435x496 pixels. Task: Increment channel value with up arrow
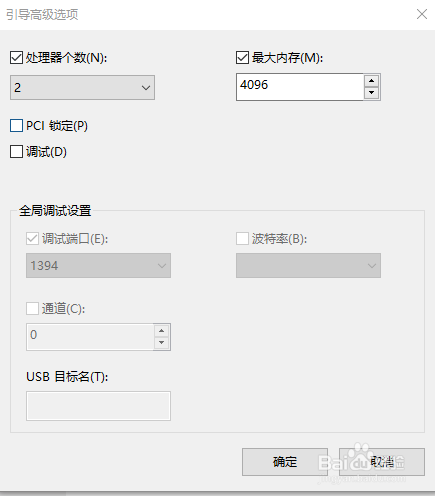pos(162,331)
